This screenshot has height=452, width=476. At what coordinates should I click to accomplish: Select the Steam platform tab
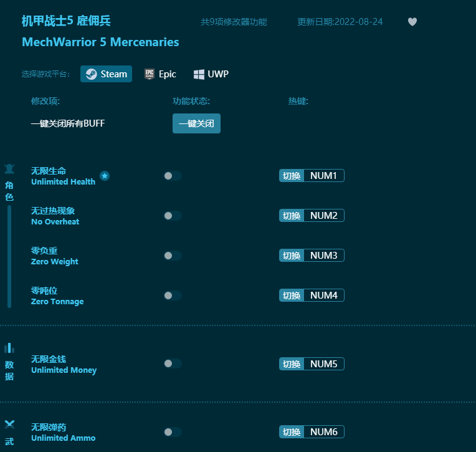pyautogui.click(x=107, y=74)
